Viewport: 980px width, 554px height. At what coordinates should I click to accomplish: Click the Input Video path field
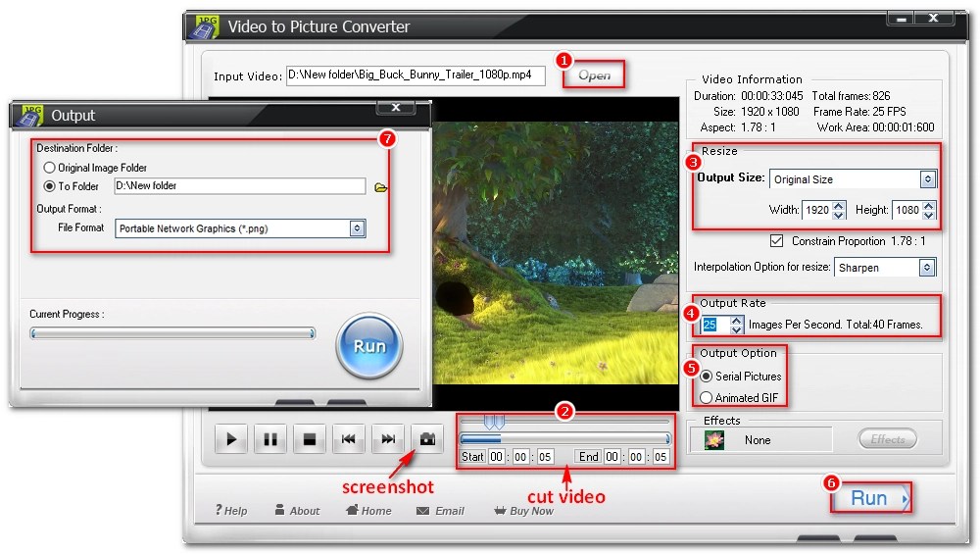click(416, 76)
